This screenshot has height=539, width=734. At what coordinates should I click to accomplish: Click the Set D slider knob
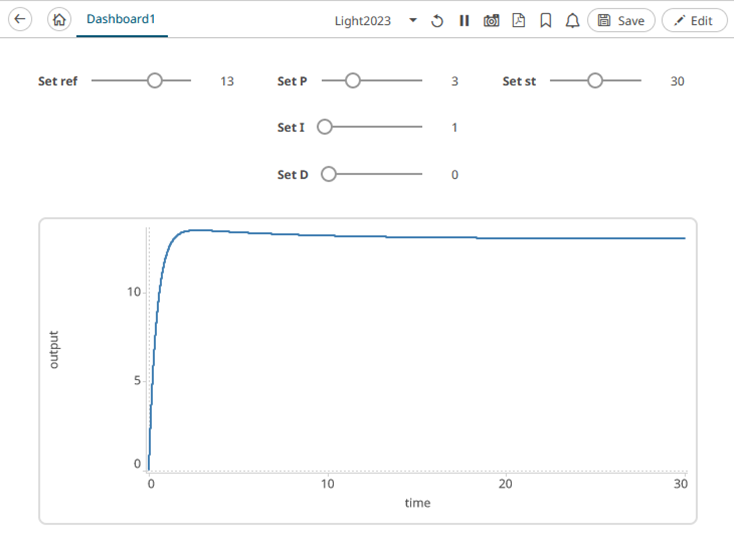(329, 174)
